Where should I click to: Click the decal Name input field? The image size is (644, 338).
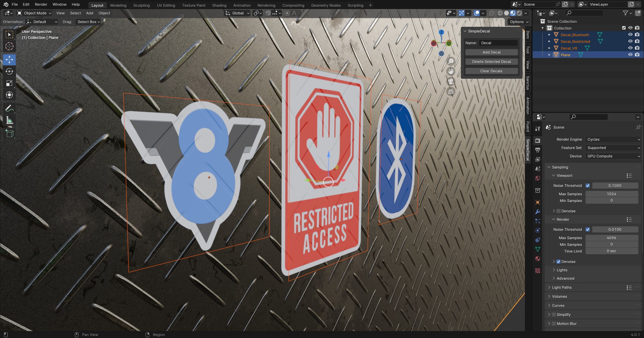[498, 43]
